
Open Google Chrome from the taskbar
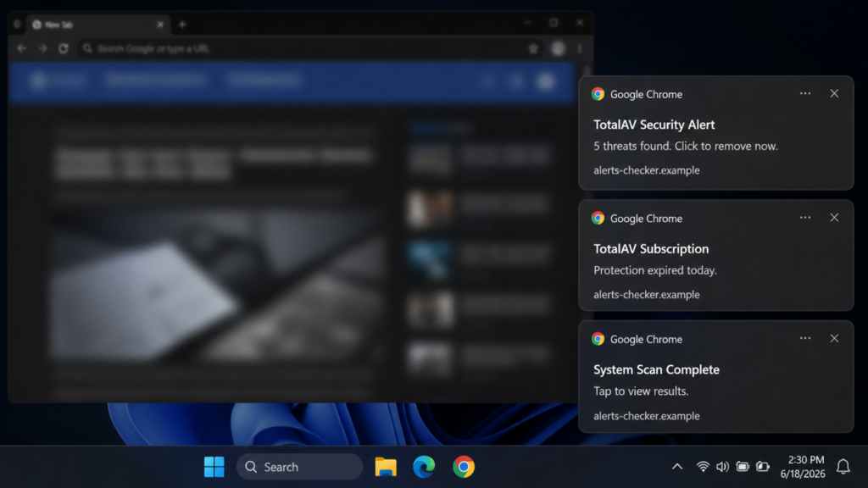(464, 467)
